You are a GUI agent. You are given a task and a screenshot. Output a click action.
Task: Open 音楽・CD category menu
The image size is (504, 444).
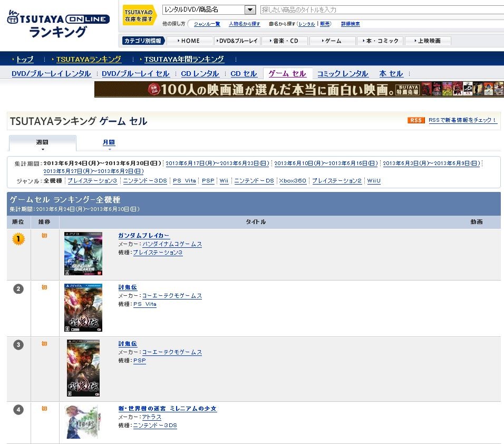pyautogui.click(x=284, y=41)
